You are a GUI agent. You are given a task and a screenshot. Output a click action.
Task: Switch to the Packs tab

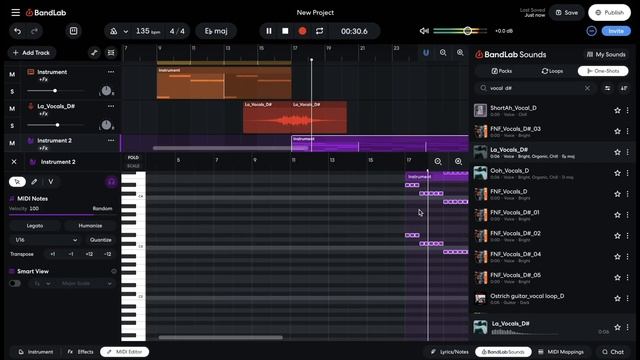(x=502, y=71)
